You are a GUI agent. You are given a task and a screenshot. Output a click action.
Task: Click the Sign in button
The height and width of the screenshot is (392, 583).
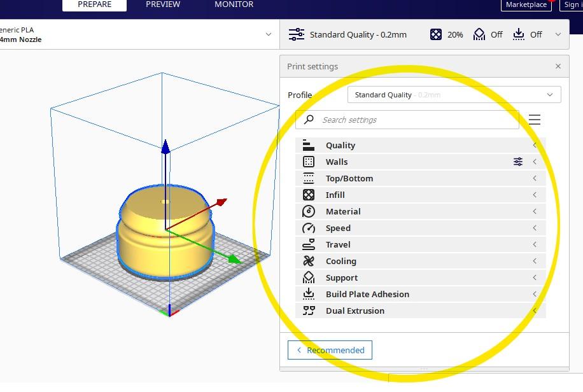[x=572, y=5]
